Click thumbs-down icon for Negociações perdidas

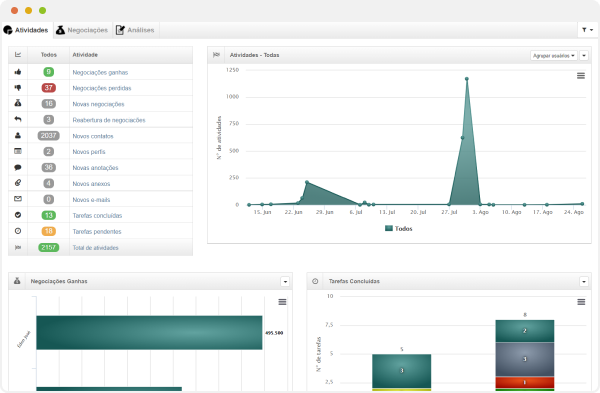18,88
